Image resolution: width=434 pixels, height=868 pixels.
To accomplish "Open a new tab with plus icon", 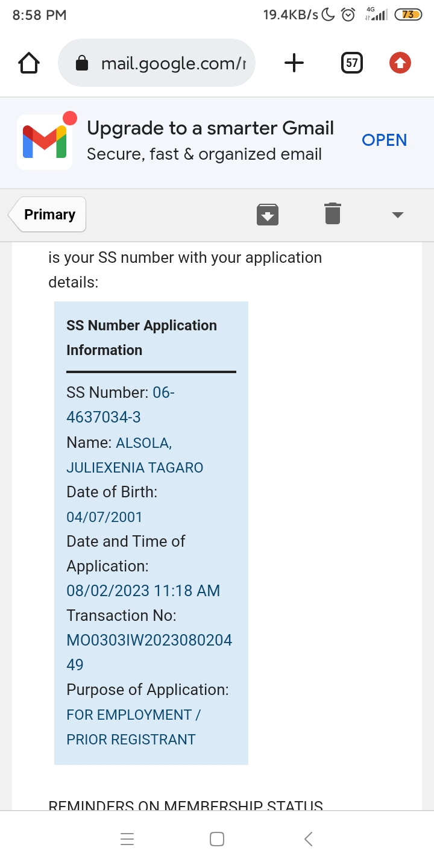I will pos(294,63).
